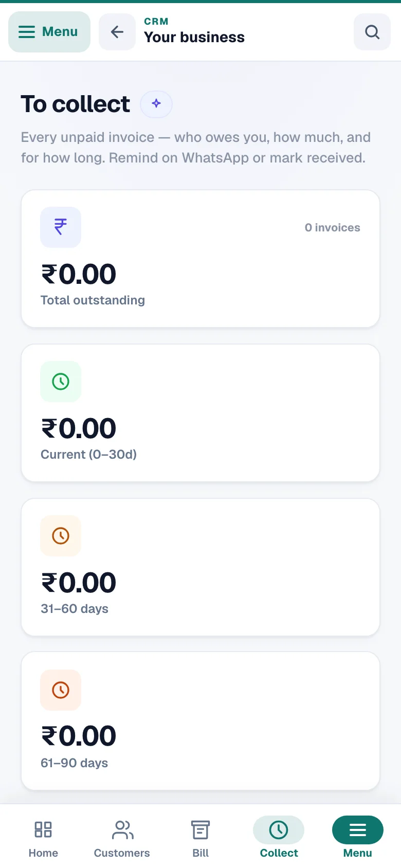Click the red clock icon for 61–90 days
Viewport: 401px width, 868px height.
pos(61,690)
